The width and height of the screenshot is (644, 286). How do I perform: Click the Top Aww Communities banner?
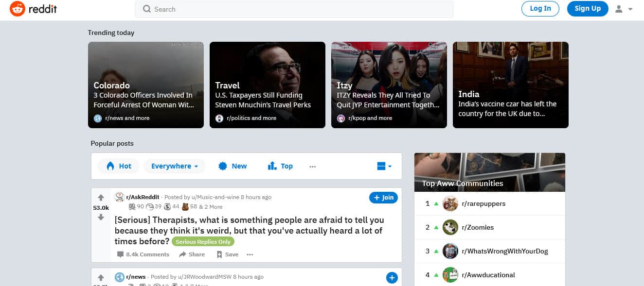tap(490, 172)
